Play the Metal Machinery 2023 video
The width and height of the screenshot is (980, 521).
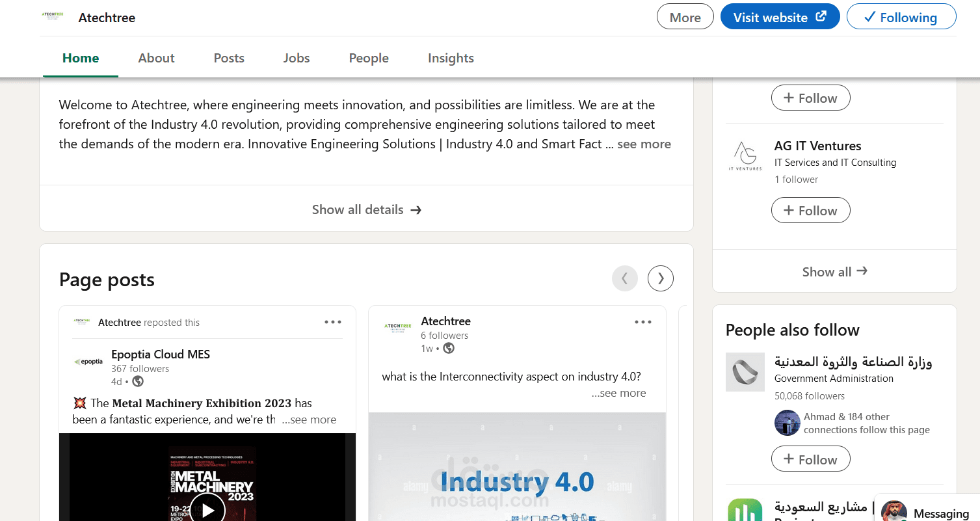pos(207,510)
